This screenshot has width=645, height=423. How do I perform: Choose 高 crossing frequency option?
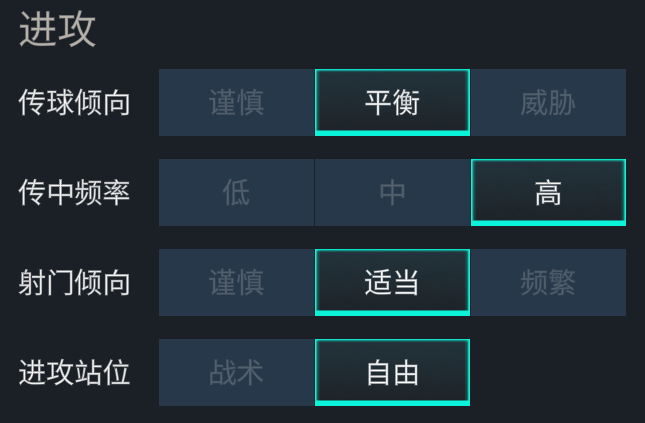(x=548, y=193)
